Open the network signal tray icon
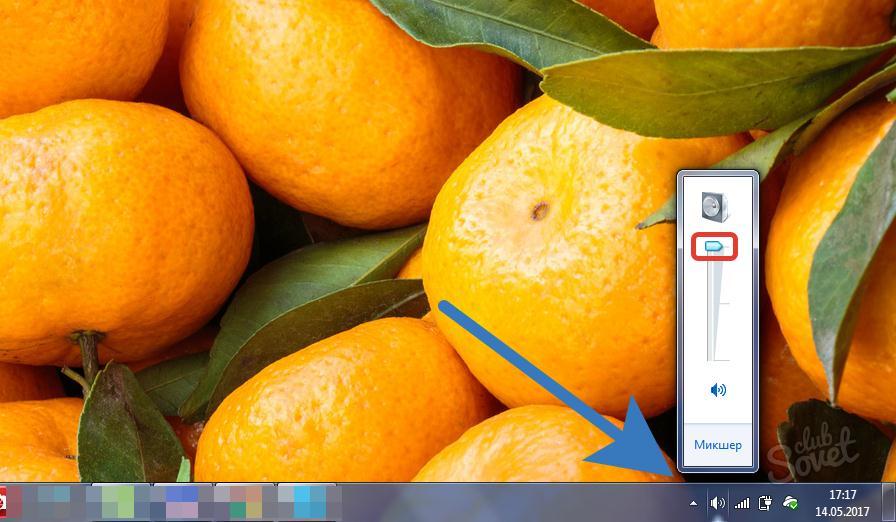This screenshot has height=522, width=896. 742,503
